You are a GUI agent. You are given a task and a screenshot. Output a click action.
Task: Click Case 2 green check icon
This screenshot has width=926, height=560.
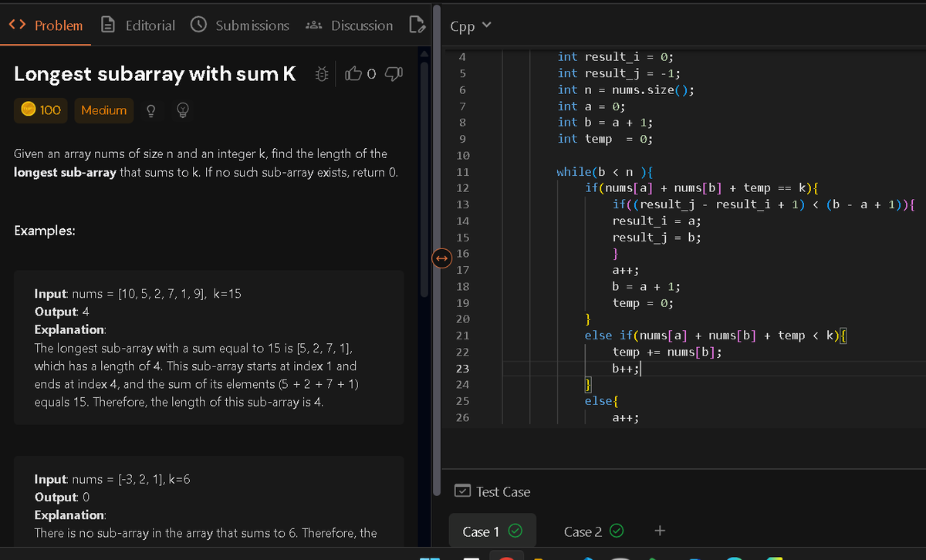pyautogui.click(x=616, y=531)
